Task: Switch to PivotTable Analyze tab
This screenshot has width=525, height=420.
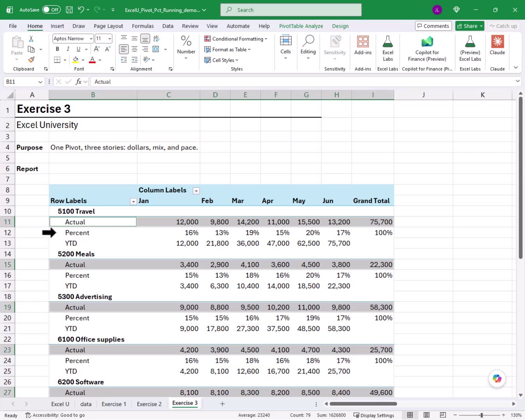Action: point(301,26)
